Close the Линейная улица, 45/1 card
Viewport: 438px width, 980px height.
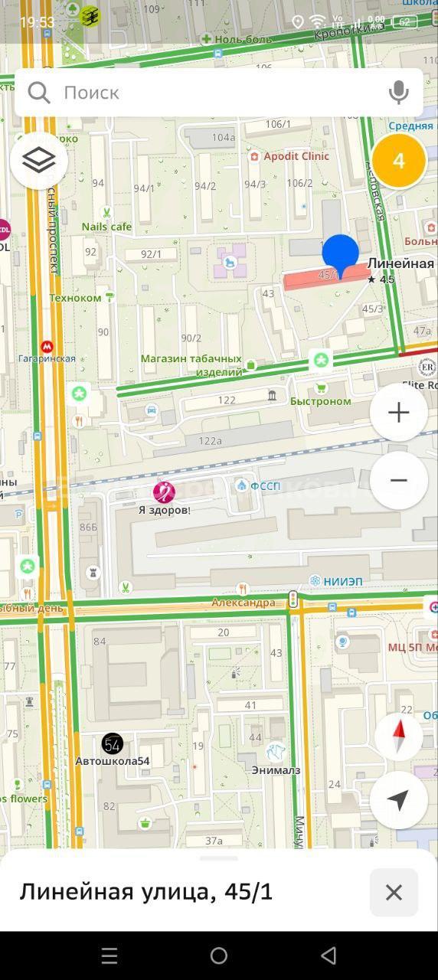[394, 892]
